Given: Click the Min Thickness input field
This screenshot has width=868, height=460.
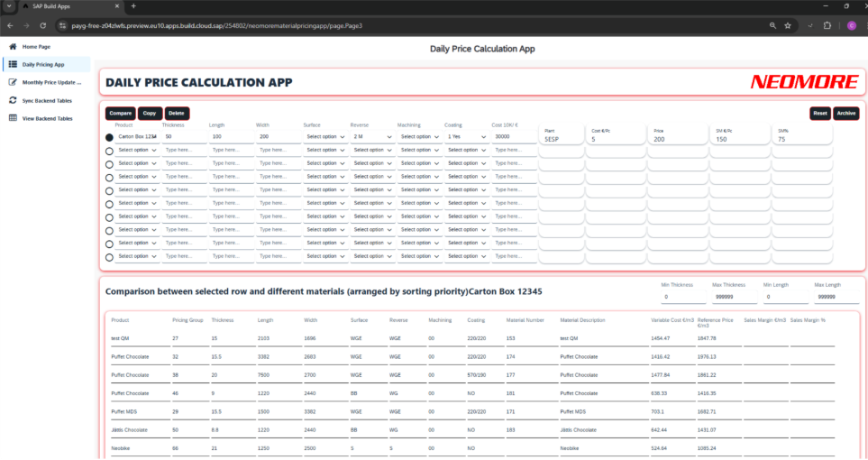Looking at the screenshot, I should (x=681, y=297).
